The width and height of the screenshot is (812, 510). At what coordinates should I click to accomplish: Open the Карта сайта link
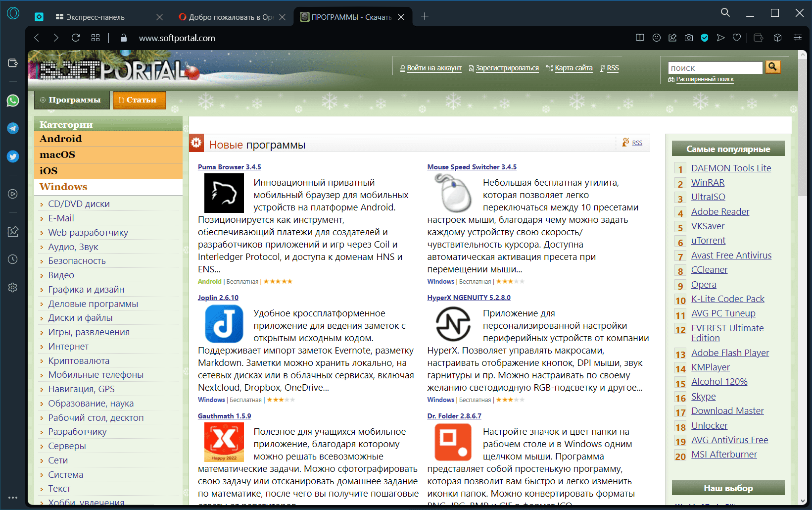(x=573, y=68)
